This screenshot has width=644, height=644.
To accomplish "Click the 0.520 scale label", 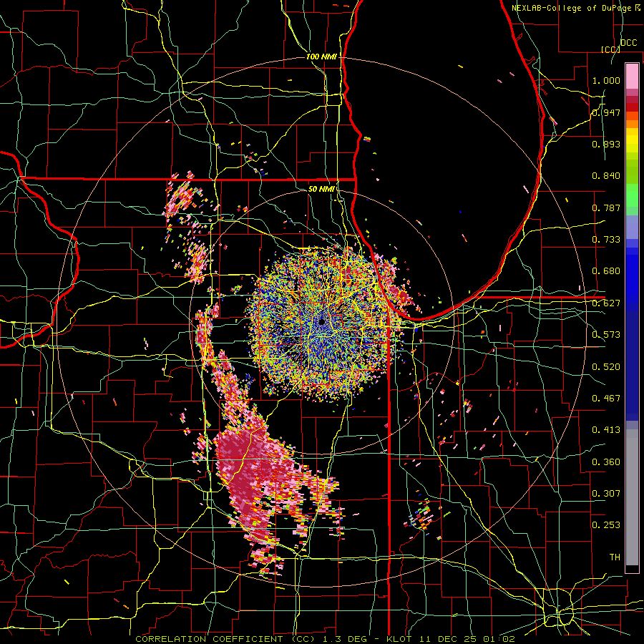I will coord(606,367).
